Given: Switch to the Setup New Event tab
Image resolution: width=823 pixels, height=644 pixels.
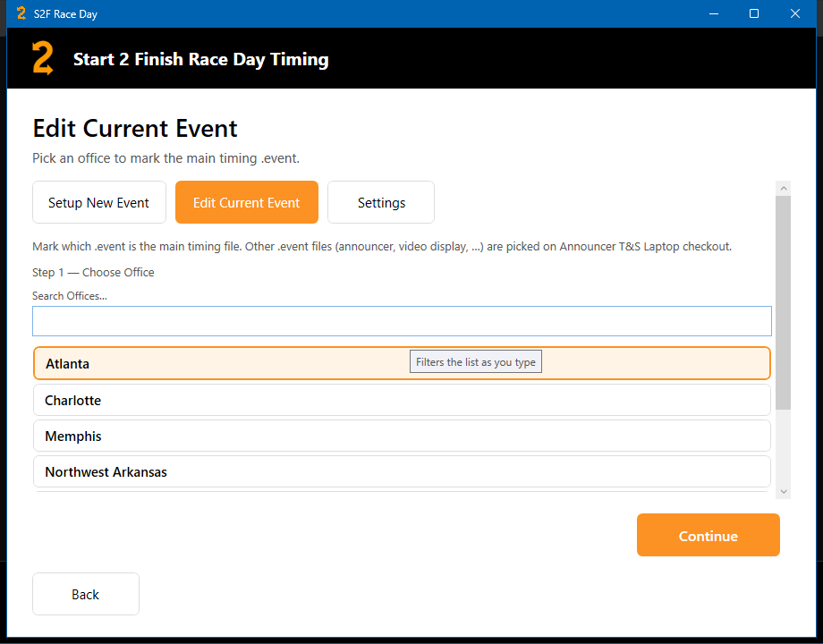Looking at the screenshot, I should point(99,203).
